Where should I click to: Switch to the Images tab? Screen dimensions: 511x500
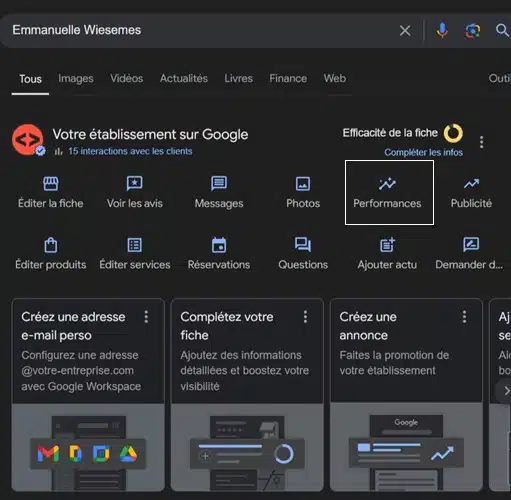pos(76,79)
